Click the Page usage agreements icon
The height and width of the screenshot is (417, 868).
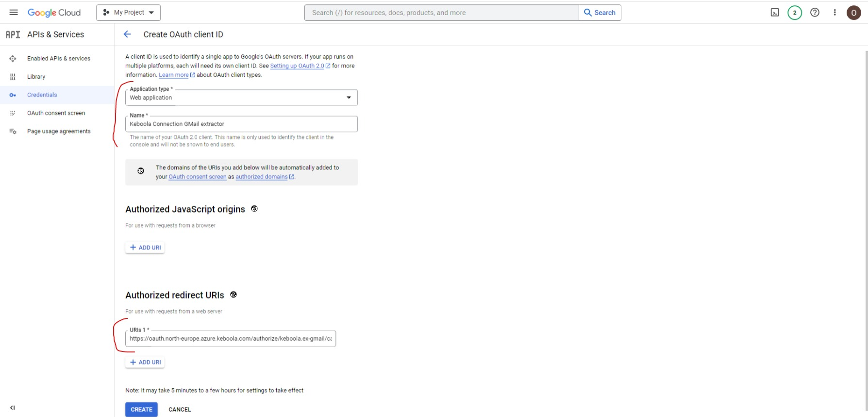click(13, 131)
